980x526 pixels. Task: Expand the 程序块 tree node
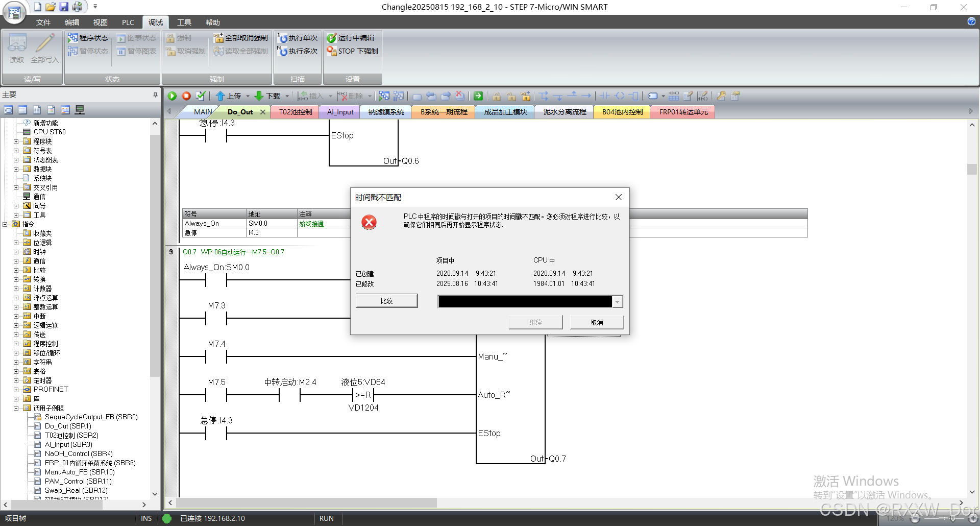[16, 141]
